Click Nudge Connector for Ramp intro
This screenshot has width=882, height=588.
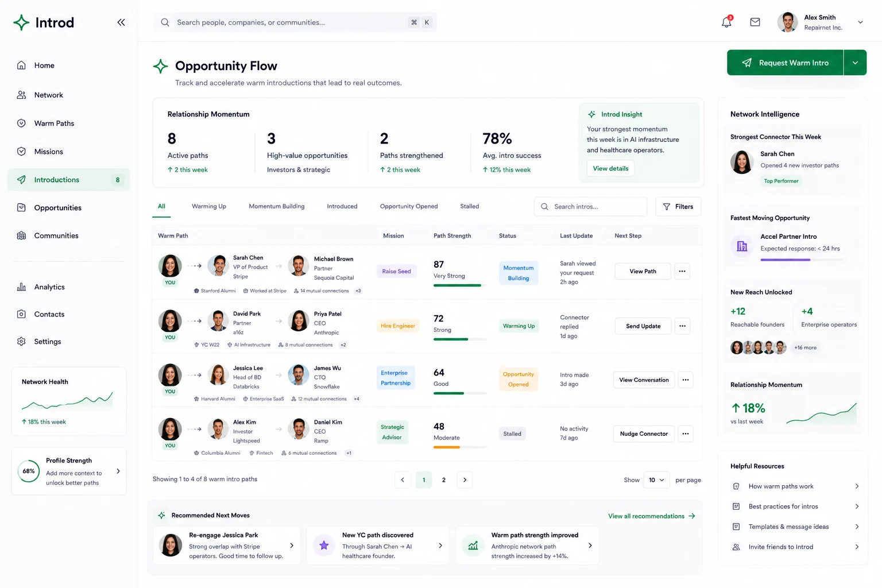point(644,434)
